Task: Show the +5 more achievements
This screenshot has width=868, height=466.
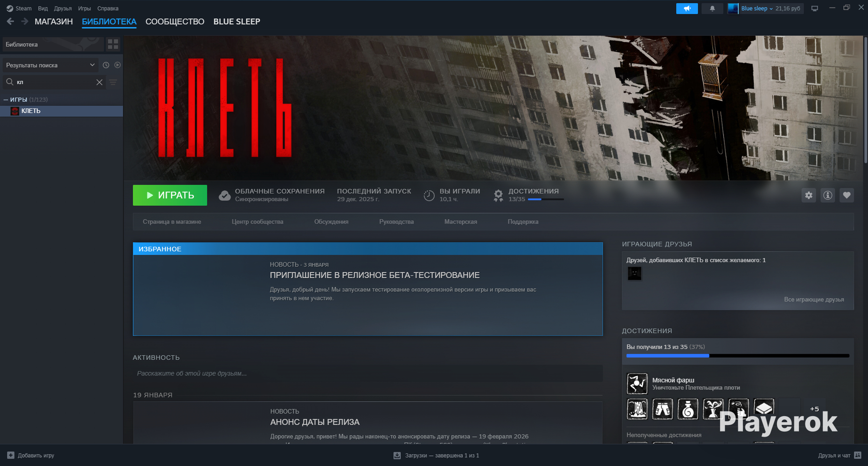Action: pyautogui.click(x=814, y=409)
